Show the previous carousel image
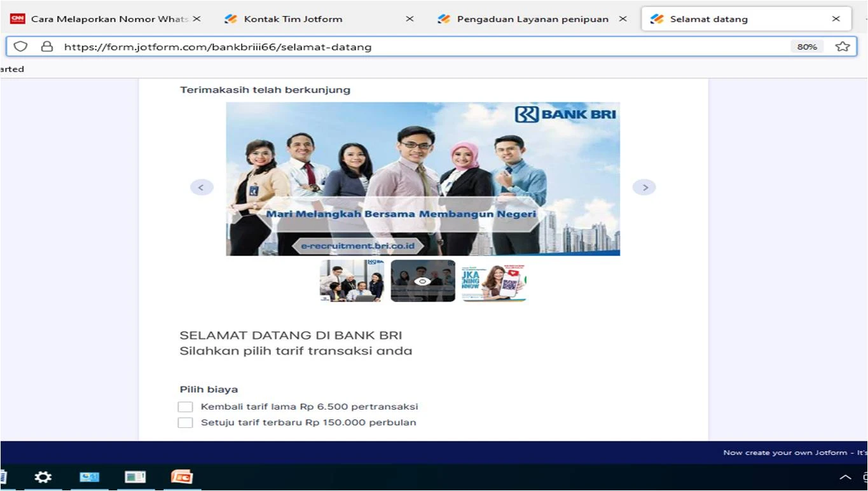The height and width of the screenshot is (491, 868). point(201,187)
